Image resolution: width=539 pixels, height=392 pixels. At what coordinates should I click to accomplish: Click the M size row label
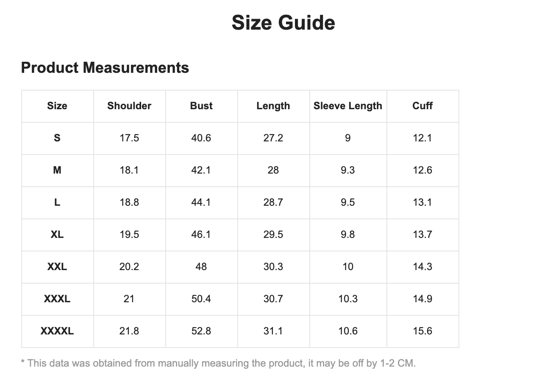[57, 170]
